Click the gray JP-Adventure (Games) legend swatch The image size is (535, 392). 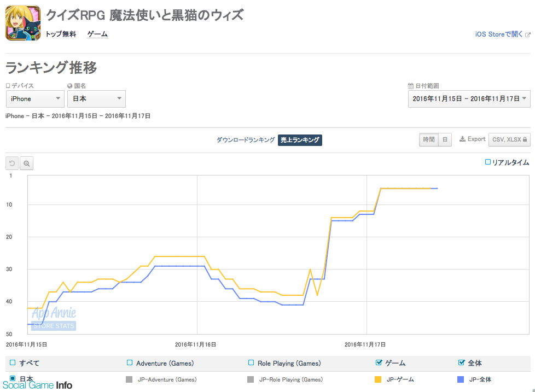click(x=129, y=379)
